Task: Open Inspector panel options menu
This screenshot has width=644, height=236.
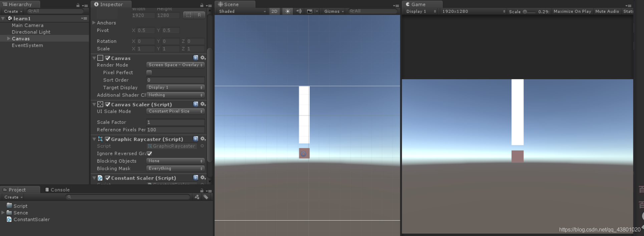Action: coord(209,5)
